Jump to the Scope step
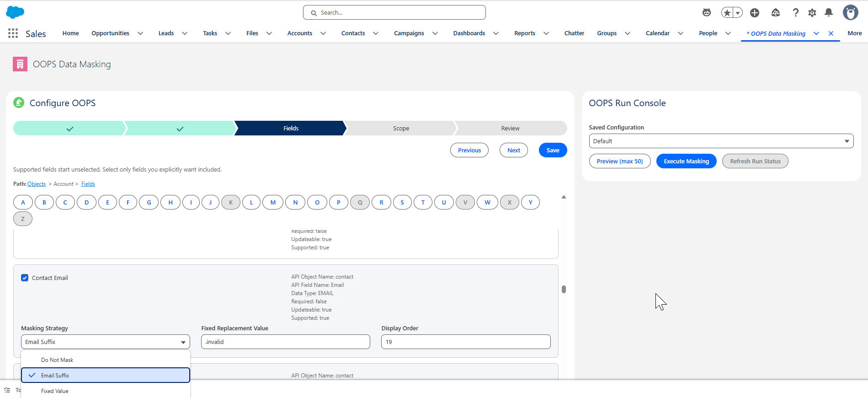Viewport: 868px width, 398px height. pos(401,129)
